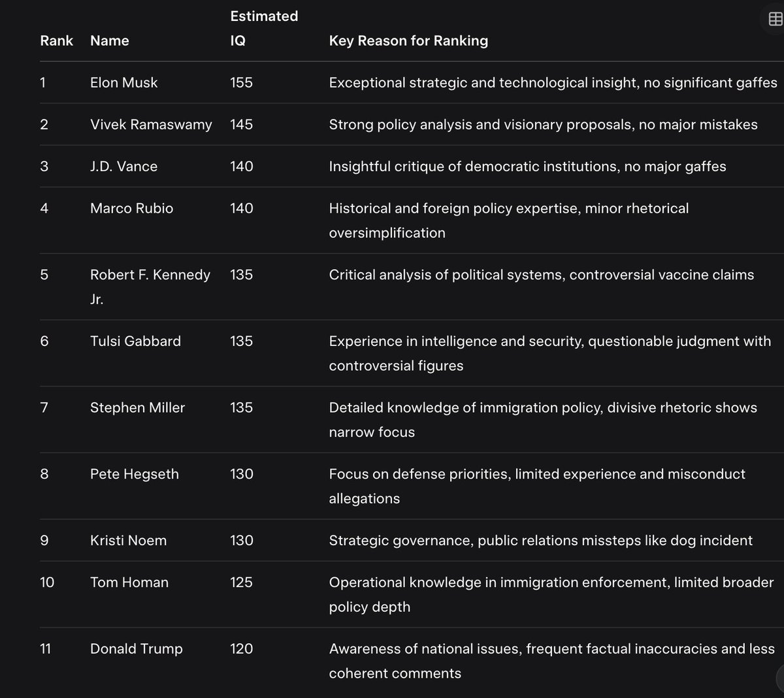Sort by Estimated IQ column header
784x698 pixels.
tap(264, 28)
